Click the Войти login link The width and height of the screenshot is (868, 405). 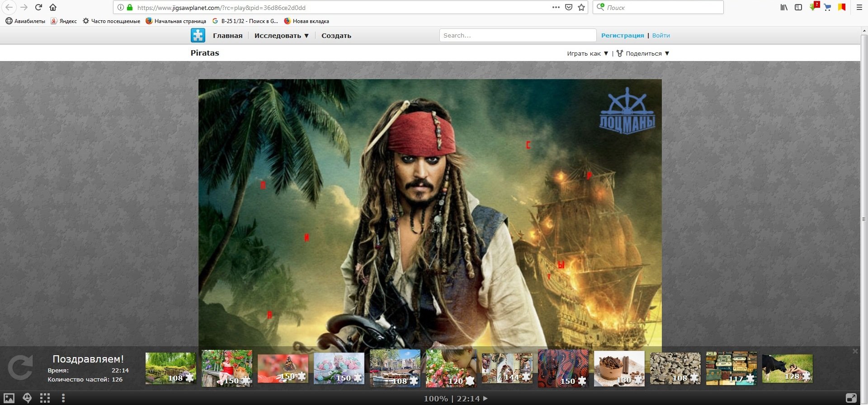pyautogui.click(x=661, y=35)
